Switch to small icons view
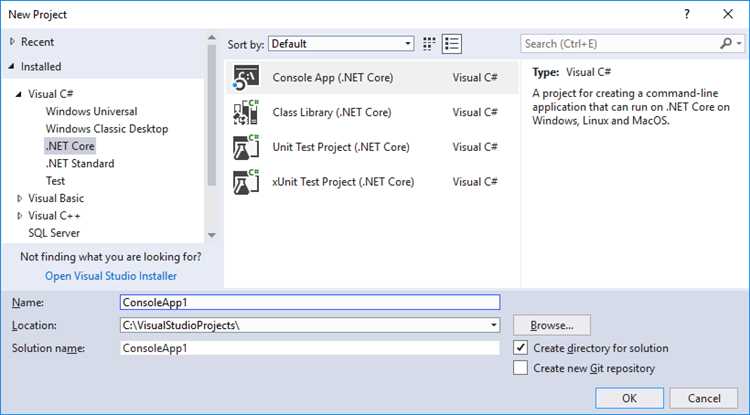The image size is (750, 415). click(429, 44)
